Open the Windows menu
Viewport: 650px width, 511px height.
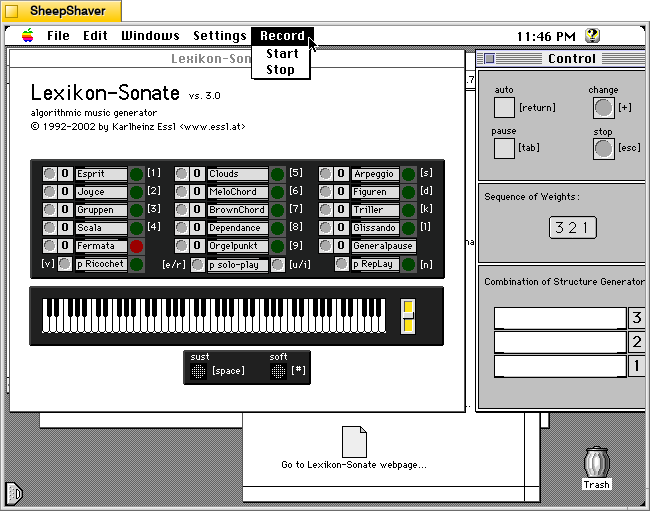pyautogui.click(x=150, y=36)
